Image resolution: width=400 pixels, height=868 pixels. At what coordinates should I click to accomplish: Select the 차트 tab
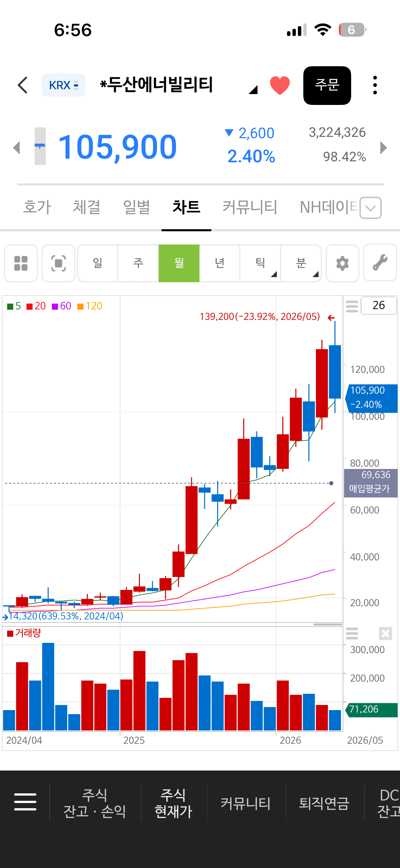point(186,207)
